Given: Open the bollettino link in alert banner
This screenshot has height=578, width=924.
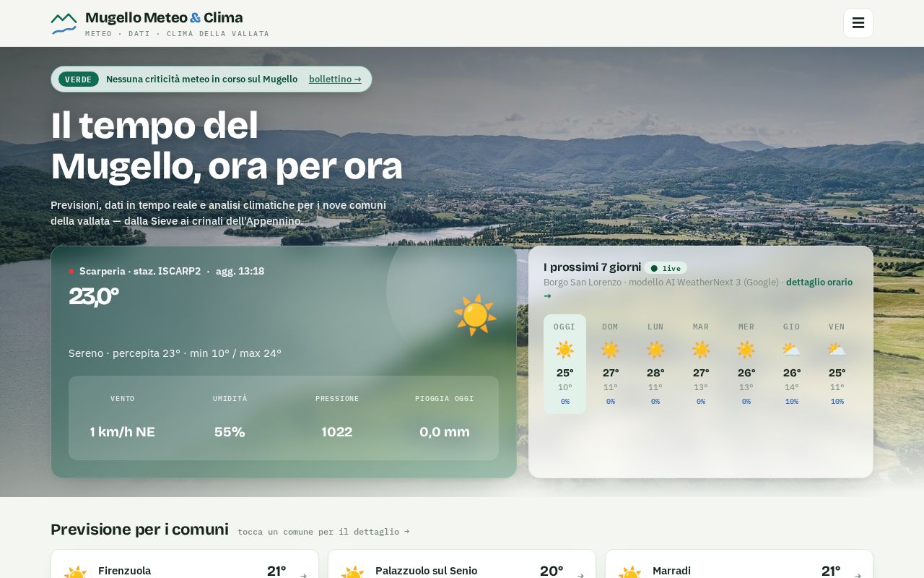Looking at the screenshot, I should tap(335, 79).
